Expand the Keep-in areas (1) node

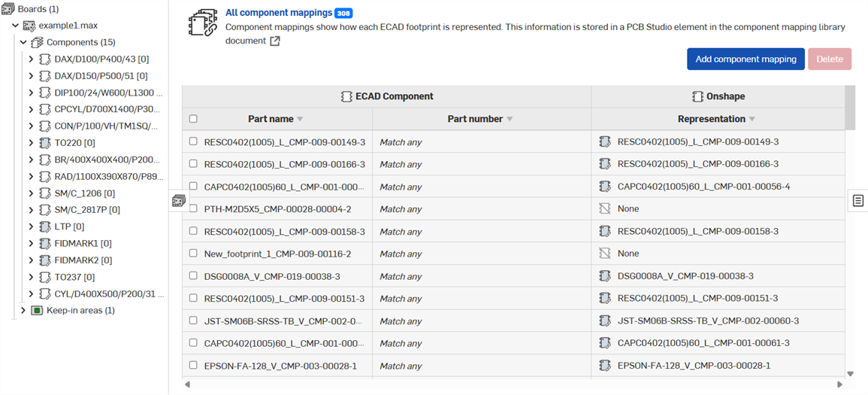click(x=23, y=310)
